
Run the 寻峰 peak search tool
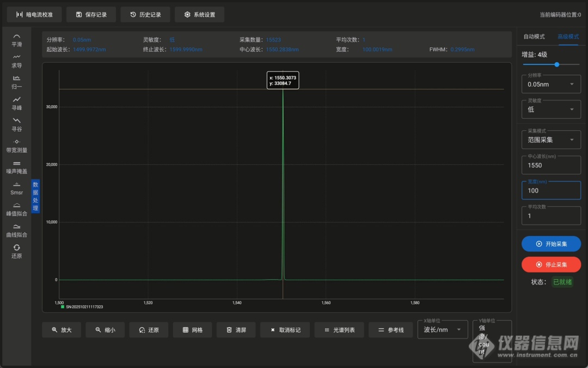click(x=16, y=103)
